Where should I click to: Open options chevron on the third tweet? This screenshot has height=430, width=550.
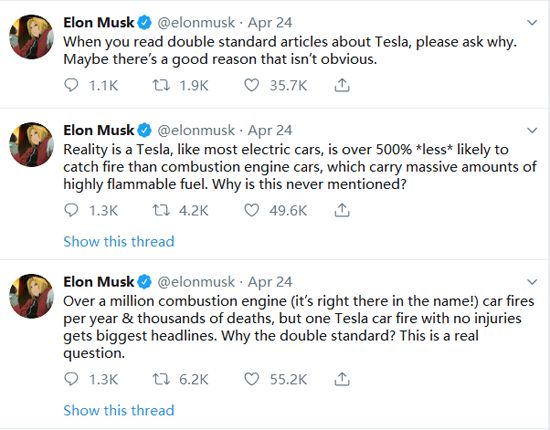pos(532,282)
